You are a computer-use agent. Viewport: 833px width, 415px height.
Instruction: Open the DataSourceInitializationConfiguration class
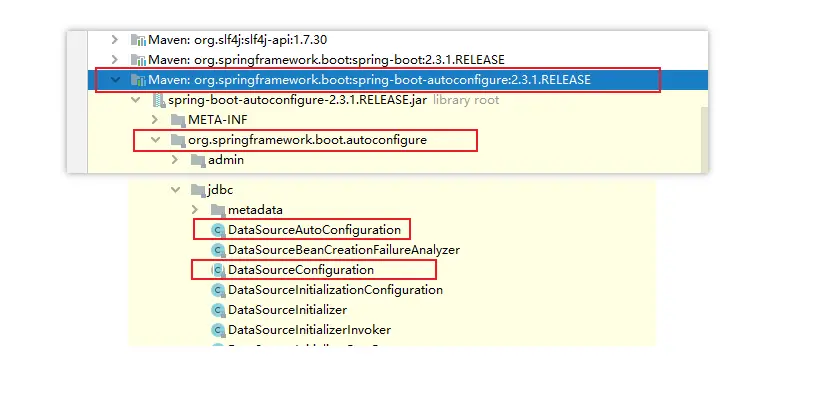tap(335, 290)
